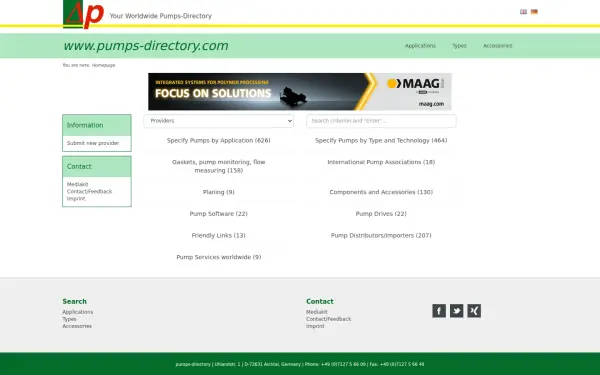
Task: Open International Pump Associations (18)
Action: 381,162
